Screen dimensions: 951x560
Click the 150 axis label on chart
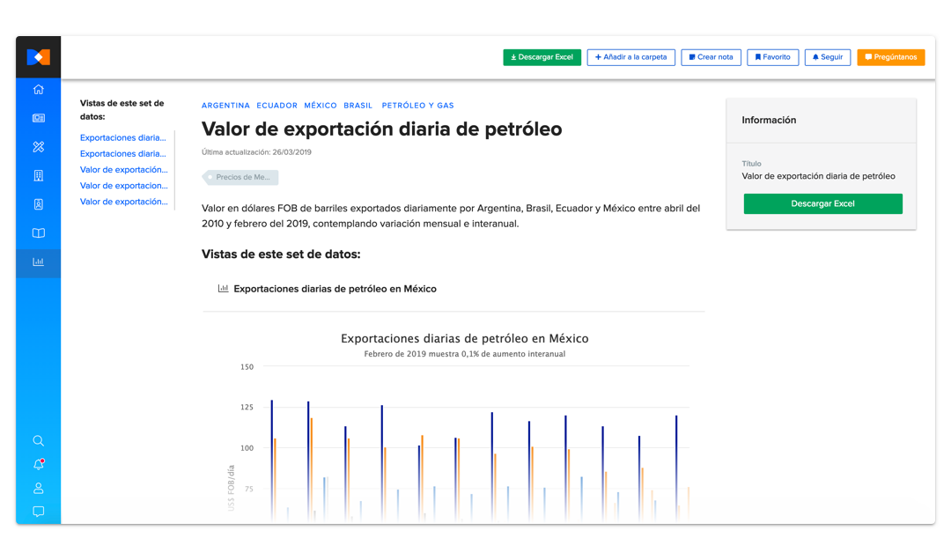pyautogui.click(x=247, y=367)
